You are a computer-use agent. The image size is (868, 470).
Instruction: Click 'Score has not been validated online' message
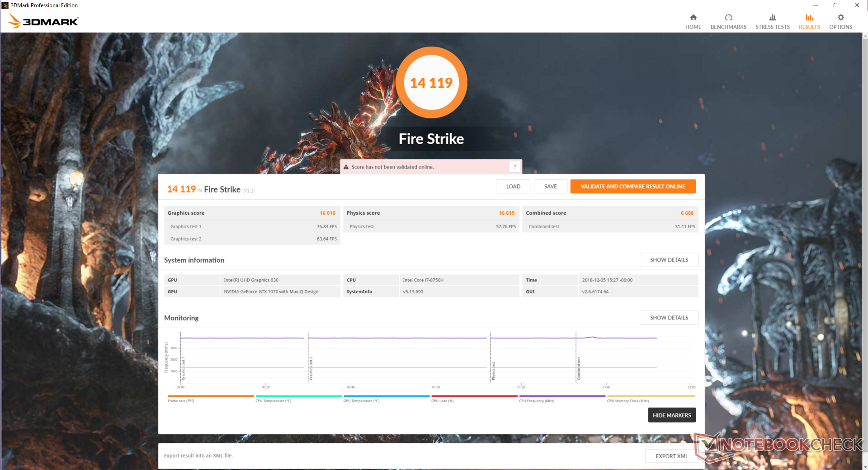tap(392, 167)
